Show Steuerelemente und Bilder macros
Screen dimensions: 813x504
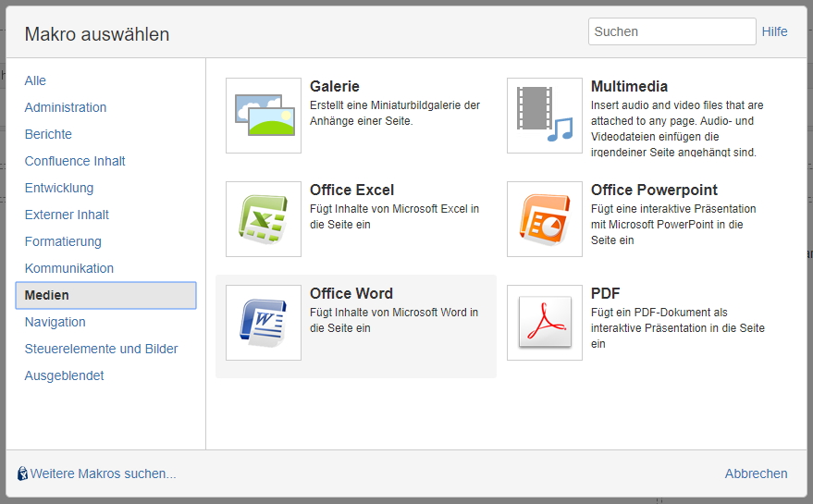pyautogui.click(x=101, y=349)
